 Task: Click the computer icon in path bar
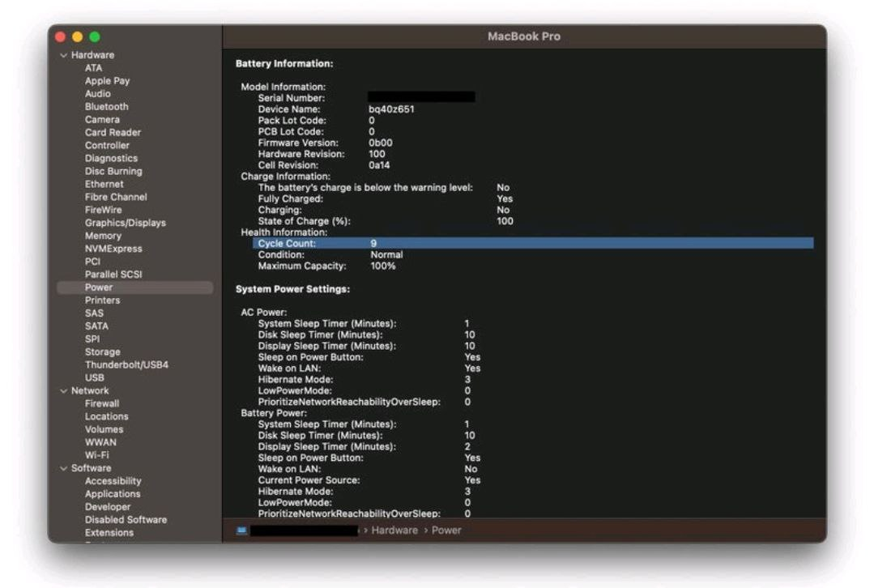click(x=242, y=530)
